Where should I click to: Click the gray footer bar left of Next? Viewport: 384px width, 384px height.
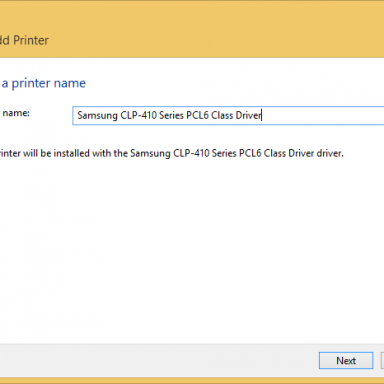coord(158,360)
